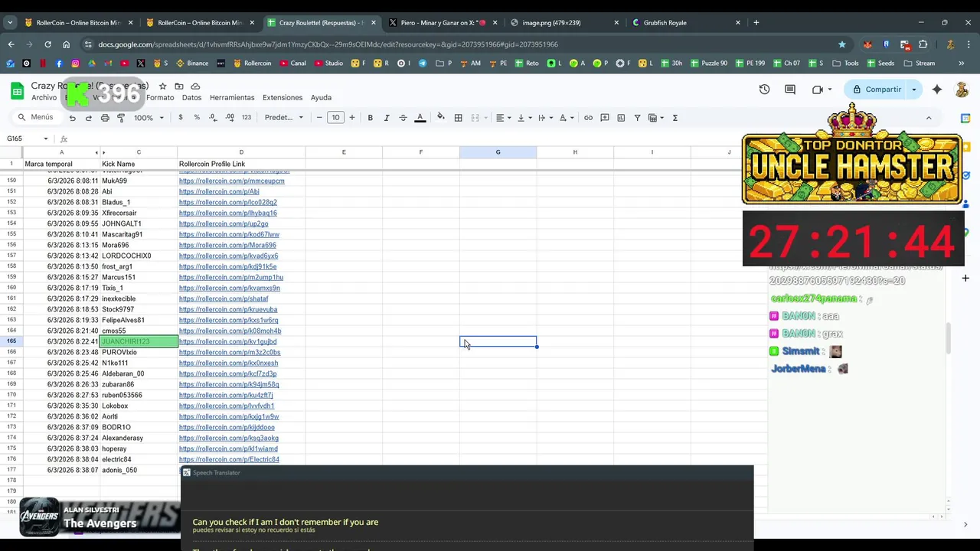The image size is (980, 551).
Task: Open the Ayuda menu
Action: pos(321,98)
